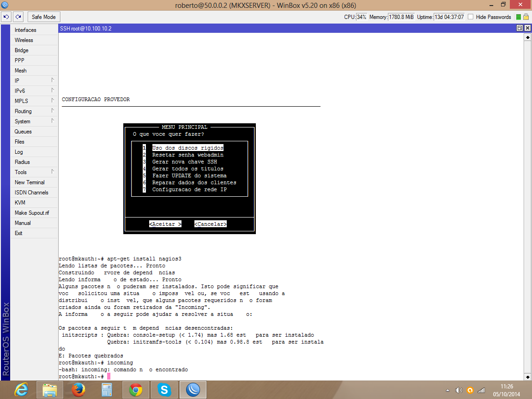
Task: Click the Memory 1780.8 MiB value
Action: click(401, 17)
